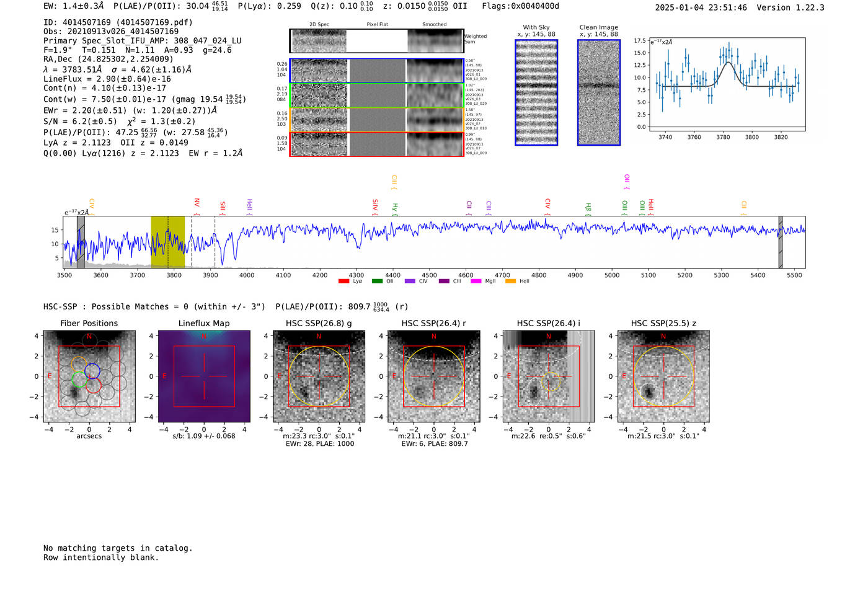
Task: Click the yellow highlighted band in the spectrum
Action: pos(167,242)
